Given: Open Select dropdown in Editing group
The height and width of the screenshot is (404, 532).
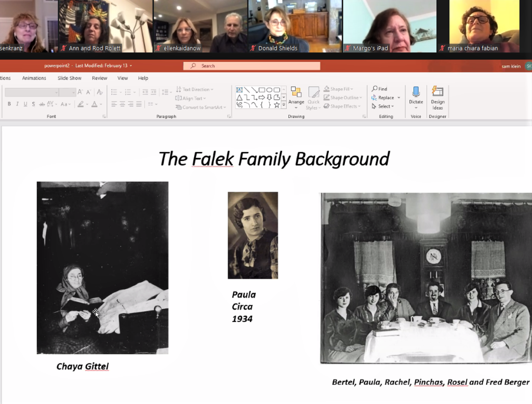Looking at the screenshot, I should pyautogui.click(x=383, y=106).
